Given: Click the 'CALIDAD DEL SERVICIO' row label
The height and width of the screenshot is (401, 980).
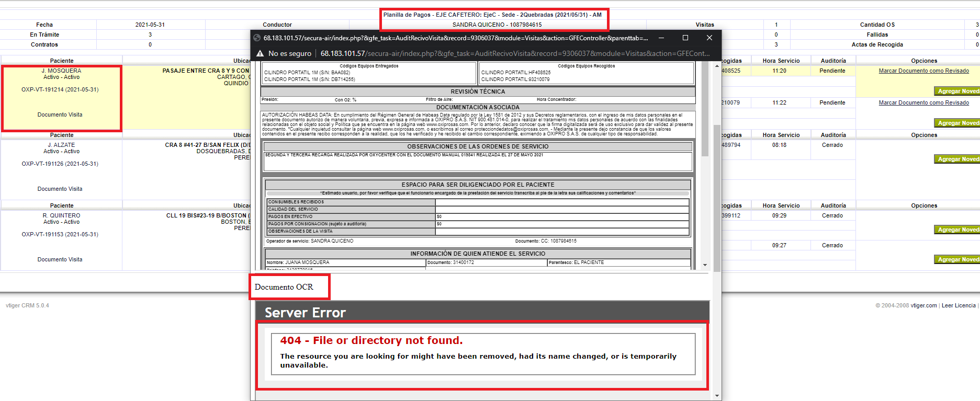Looking at the screenshot, I should point(293,209).
